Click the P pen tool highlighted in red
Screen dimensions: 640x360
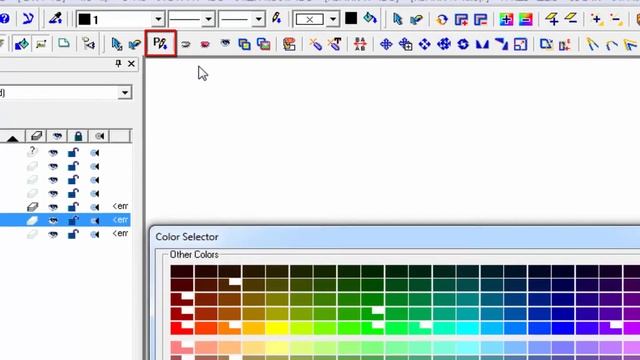160,43
